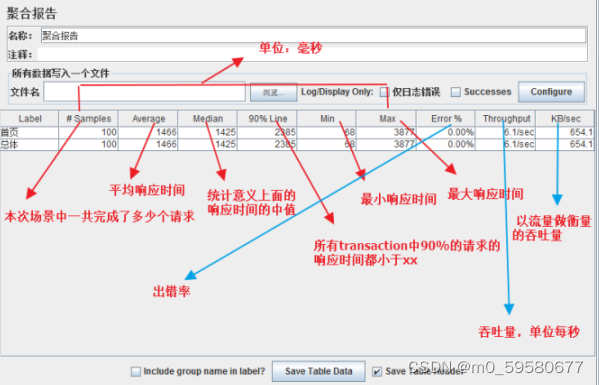Screen dimensions: 599x385
Task: Click the 首页 row Average cell 1466
Action: click(x=148, y=132)
